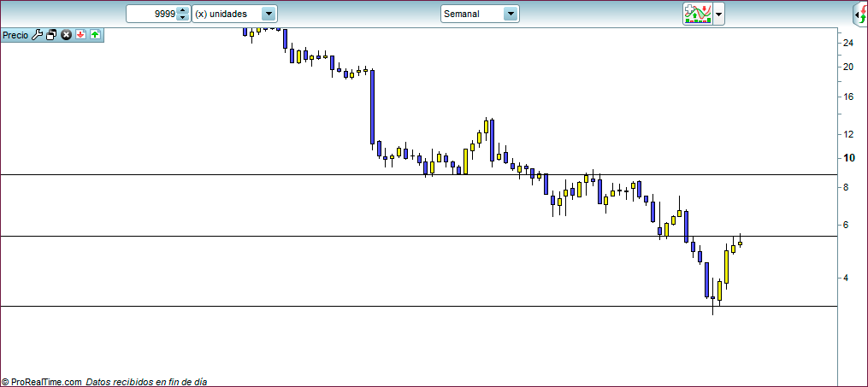Increase the units value with up stepper

(x=182, y=10)
